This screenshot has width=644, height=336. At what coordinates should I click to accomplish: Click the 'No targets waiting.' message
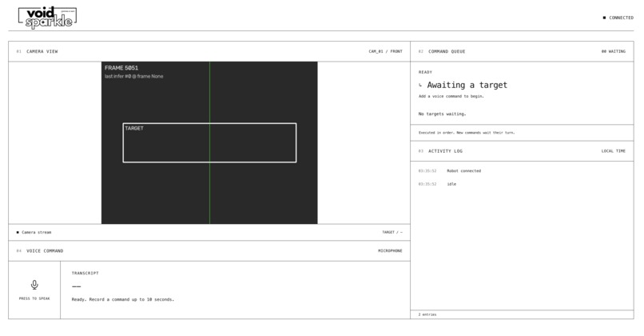(x=443, y=114)
